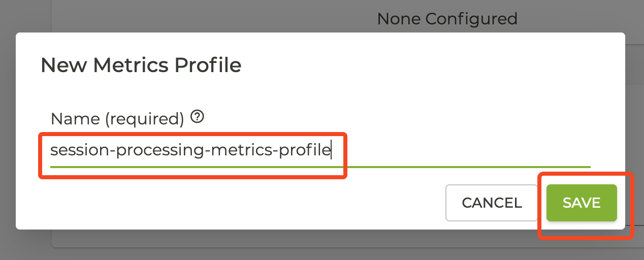Click the word "None" in the background

tap(399, 19)
